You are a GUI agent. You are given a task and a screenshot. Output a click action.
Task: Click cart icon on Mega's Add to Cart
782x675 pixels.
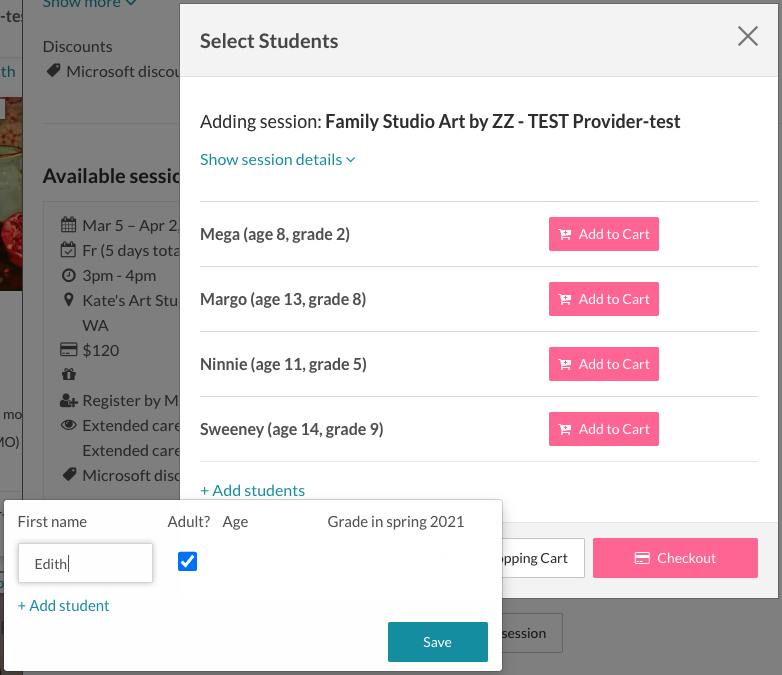tap(565, 235)
